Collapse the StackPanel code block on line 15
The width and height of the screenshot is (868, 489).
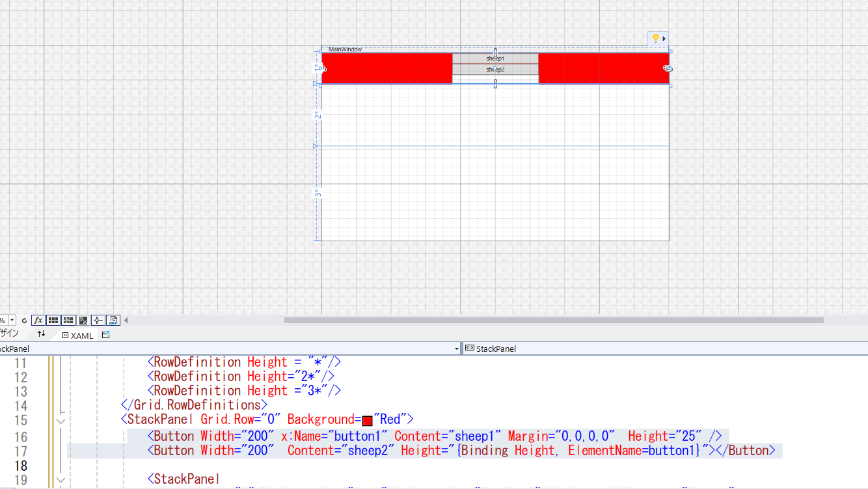(61, 421)
